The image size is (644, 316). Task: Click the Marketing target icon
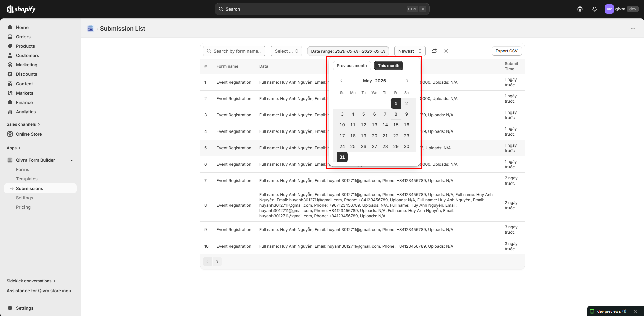coord(10,65)
